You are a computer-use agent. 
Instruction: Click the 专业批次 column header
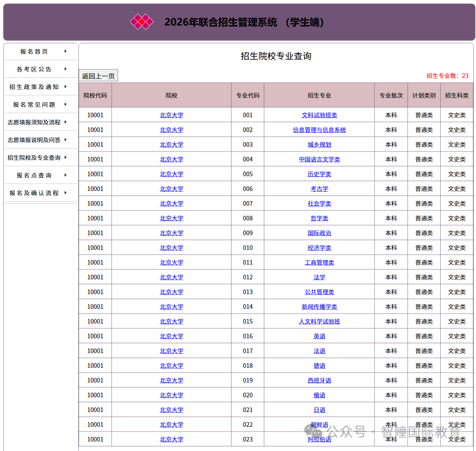391,95
